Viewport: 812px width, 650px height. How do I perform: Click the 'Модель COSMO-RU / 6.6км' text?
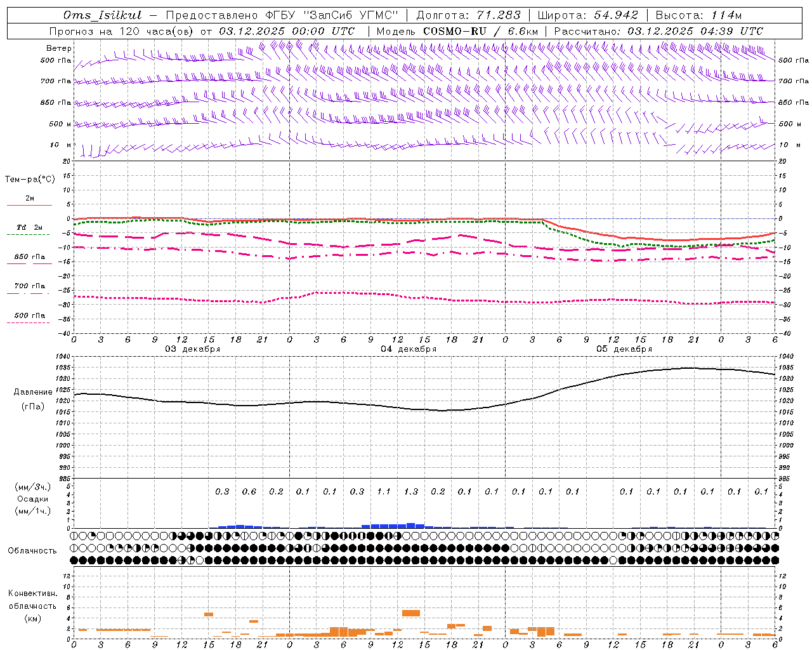click(457, 31)
